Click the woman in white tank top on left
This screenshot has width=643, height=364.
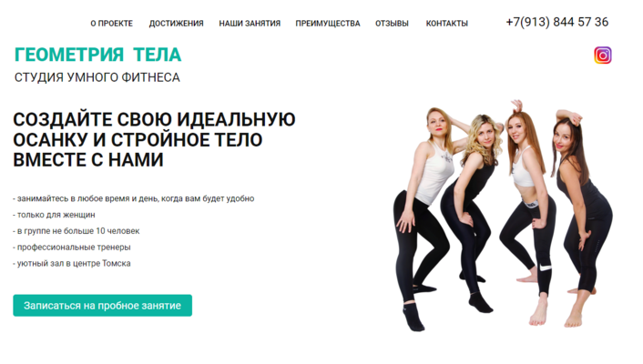[426, 217]
